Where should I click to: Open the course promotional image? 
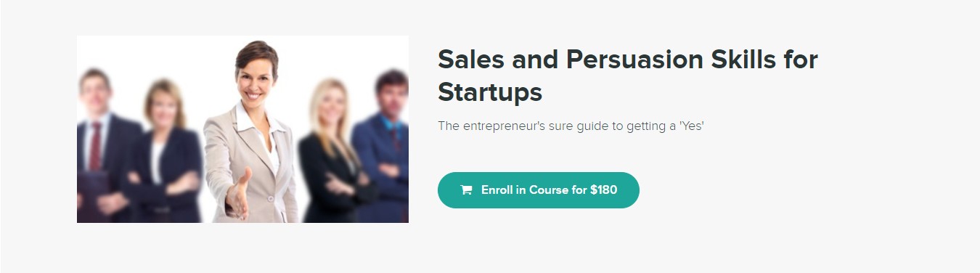[242, 129]
